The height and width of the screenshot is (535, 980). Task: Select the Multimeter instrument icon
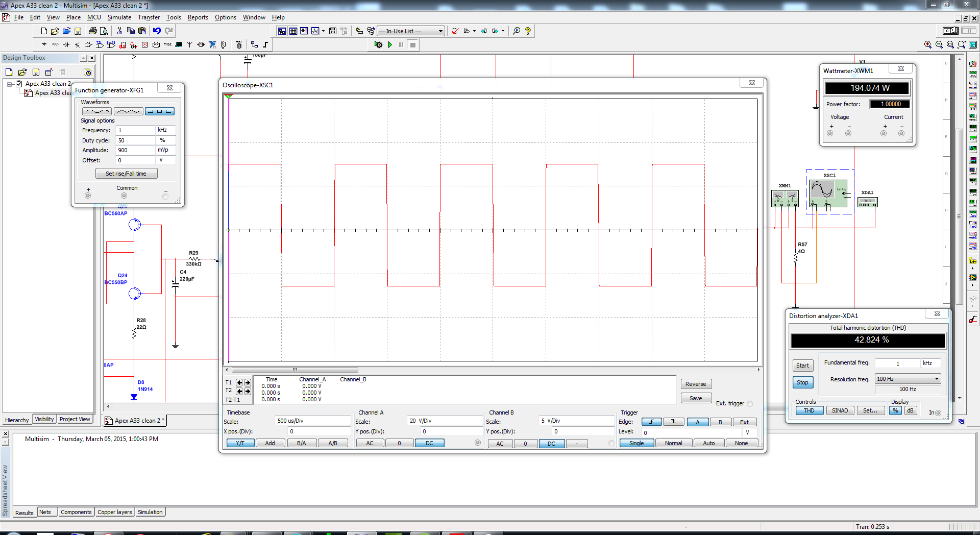click(973, 64)
